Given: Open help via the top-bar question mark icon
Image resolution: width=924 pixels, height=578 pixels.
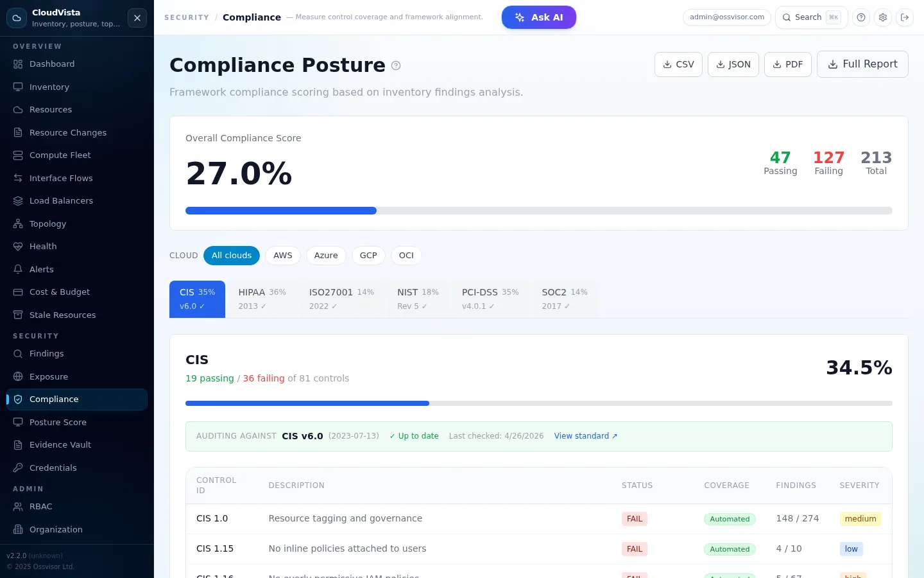Looking at the screenshot, I should 861,17.
